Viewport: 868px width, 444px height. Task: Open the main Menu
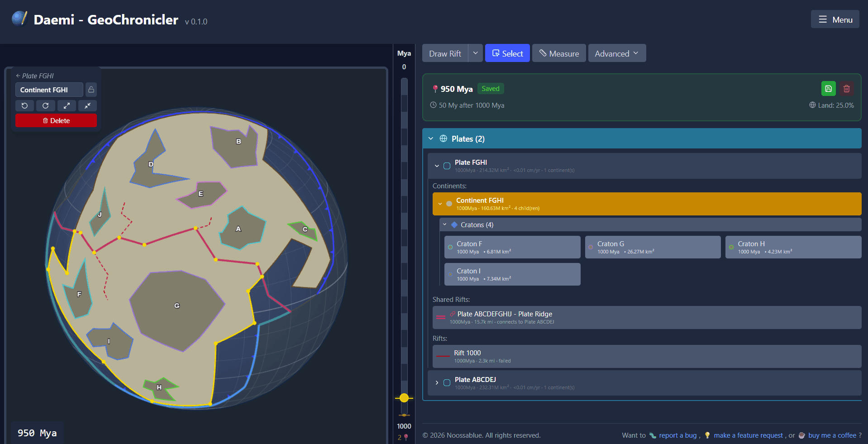[x=835, y=19]
